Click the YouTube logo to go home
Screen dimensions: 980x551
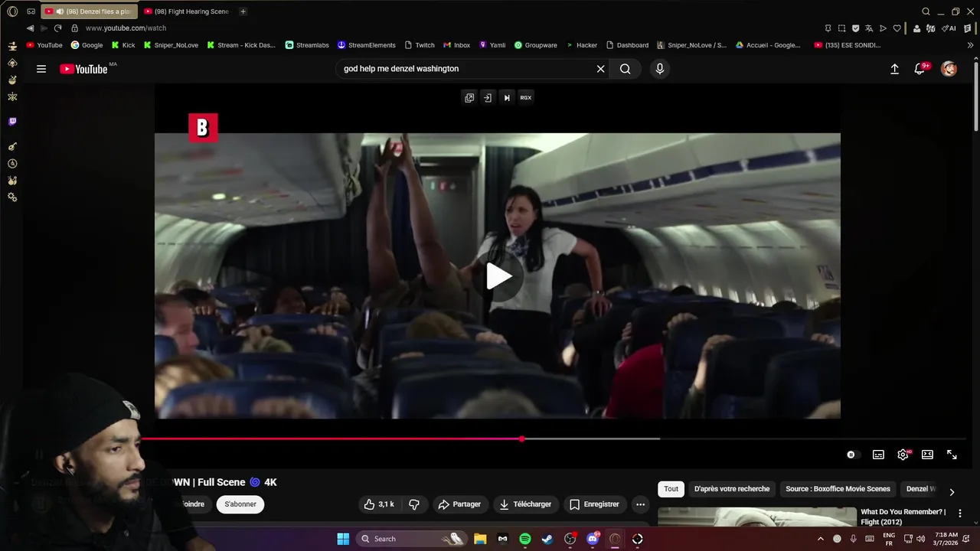click(83, 69)
